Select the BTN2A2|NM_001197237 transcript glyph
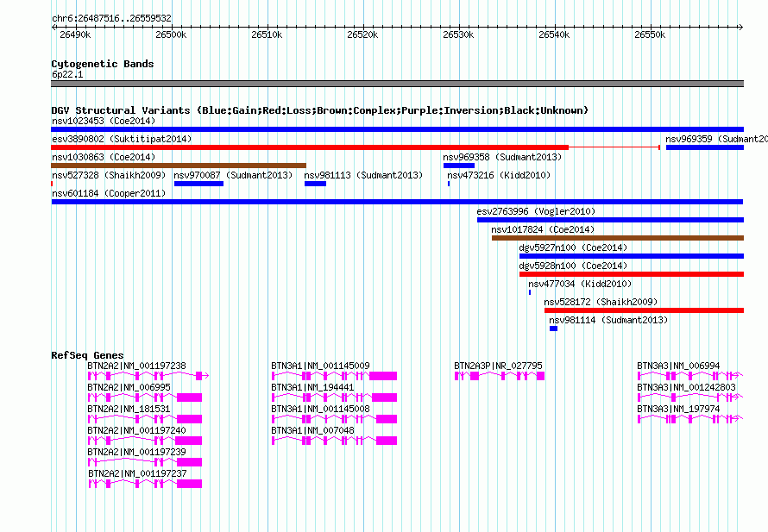 [x=146, y=484]
